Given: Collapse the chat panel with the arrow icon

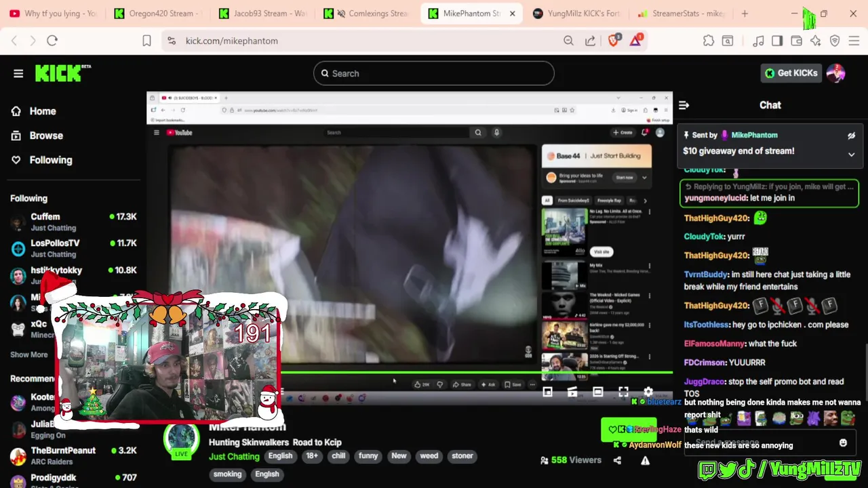Looking at the screenshot, I should pyautogui.click(x=684, y=105).
